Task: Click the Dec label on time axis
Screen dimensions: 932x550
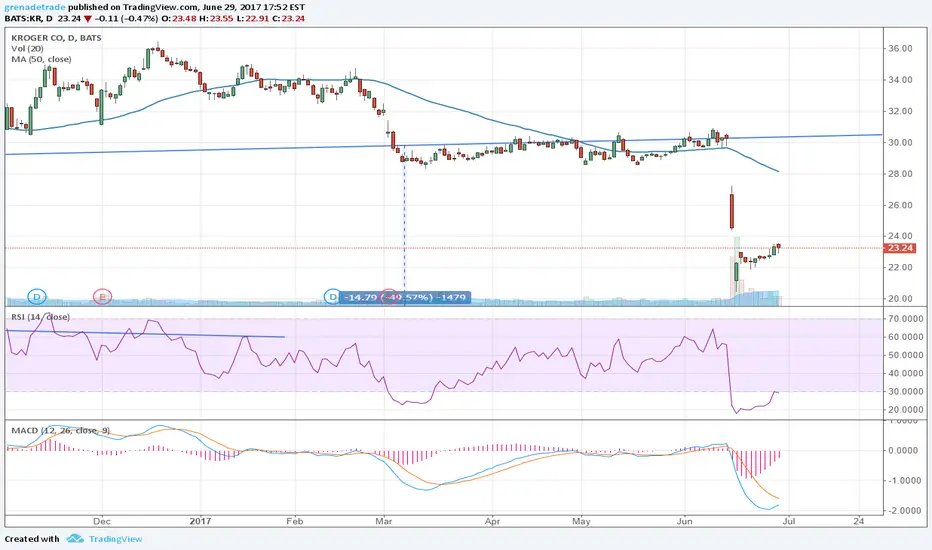Action: click(x=102, y=521)
